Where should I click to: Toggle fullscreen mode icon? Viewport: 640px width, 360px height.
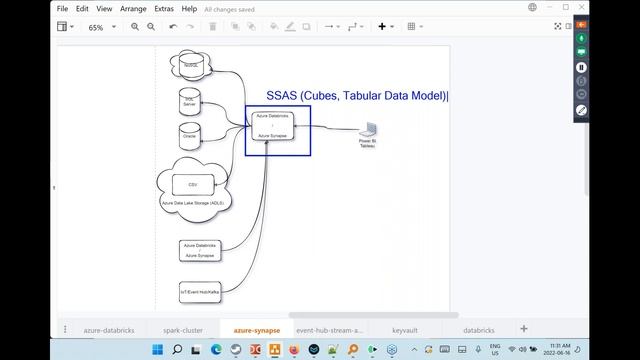pos(558,26)
